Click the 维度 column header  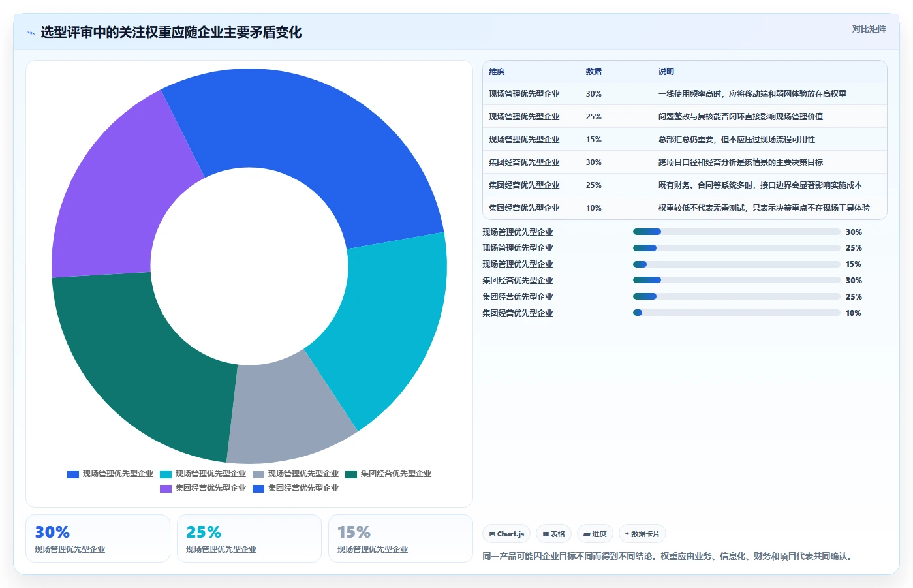(x=497, y=72)
